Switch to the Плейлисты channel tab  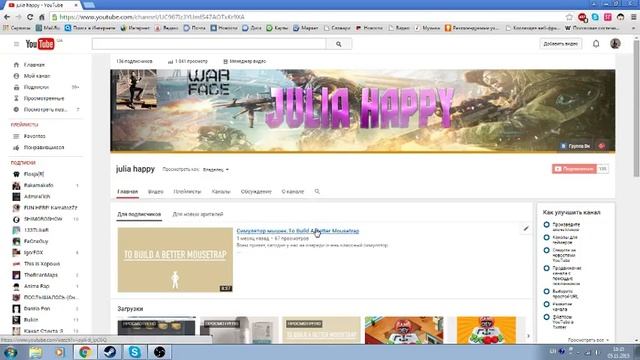tap(187, 191)
